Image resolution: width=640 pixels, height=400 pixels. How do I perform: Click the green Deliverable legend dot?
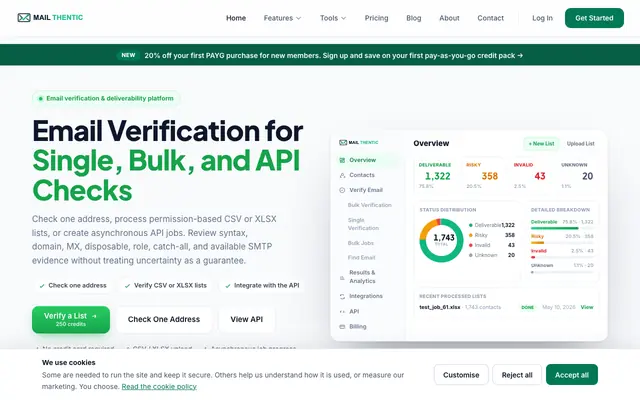coord(471,225)
